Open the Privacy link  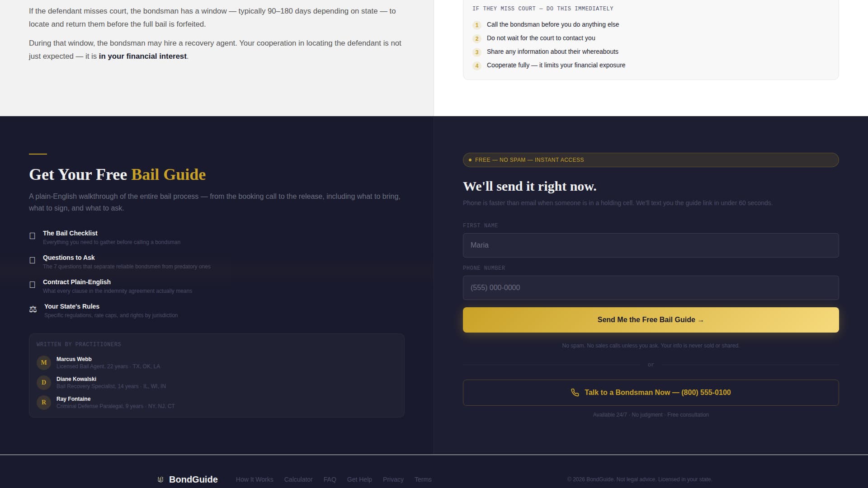[393, 479]
